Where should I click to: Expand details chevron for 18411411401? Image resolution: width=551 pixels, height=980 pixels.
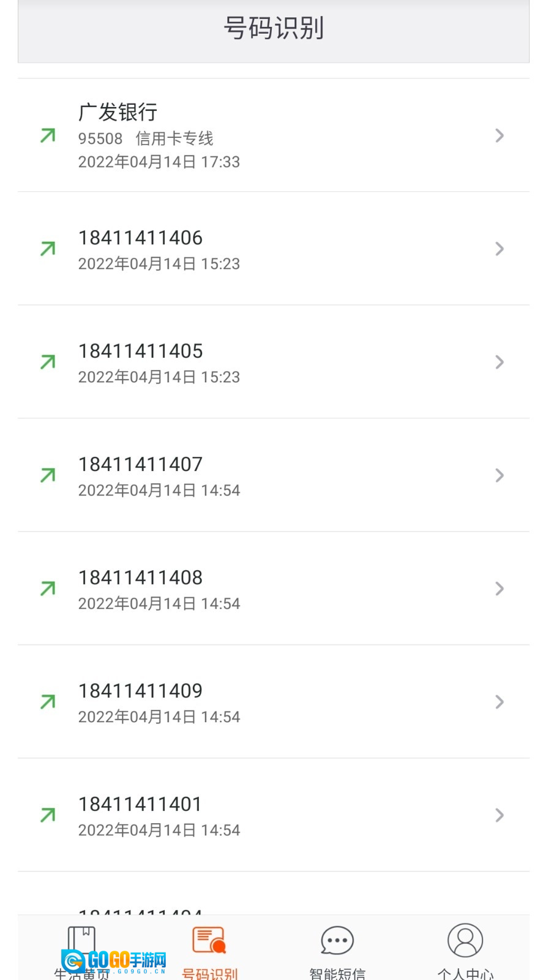pos(500,815)
